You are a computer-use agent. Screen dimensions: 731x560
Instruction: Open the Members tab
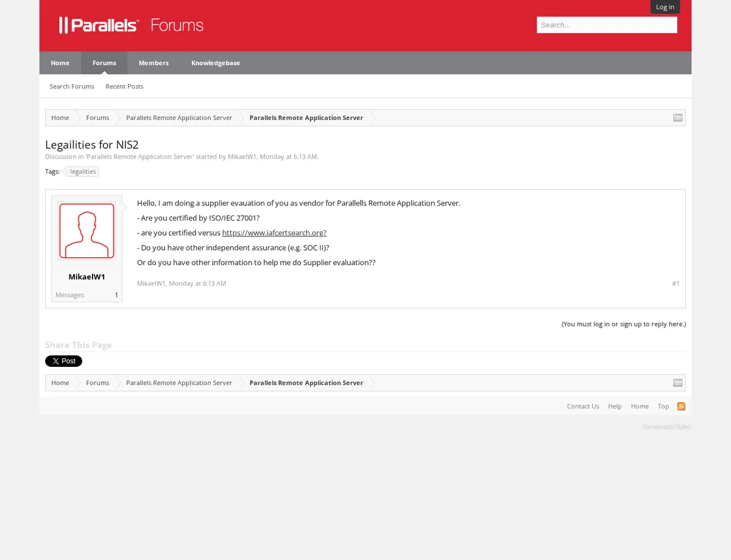[154, 63]
